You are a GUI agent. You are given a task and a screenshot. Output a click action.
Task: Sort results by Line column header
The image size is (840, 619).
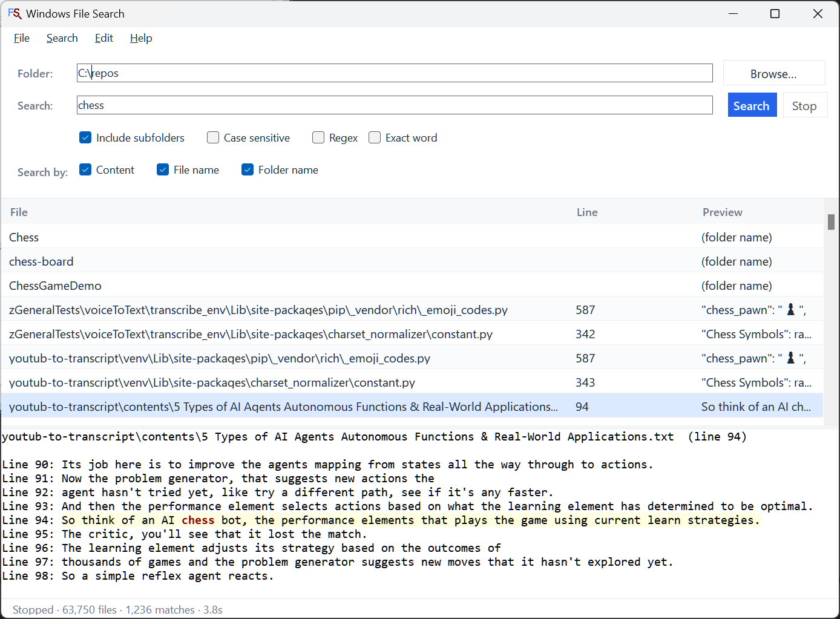(x=587, y=212)
